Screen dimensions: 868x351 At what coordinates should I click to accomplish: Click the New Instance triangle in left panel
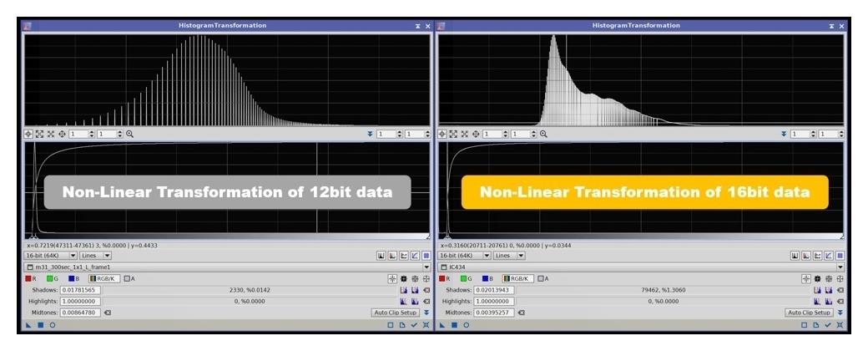coord(28,323)
